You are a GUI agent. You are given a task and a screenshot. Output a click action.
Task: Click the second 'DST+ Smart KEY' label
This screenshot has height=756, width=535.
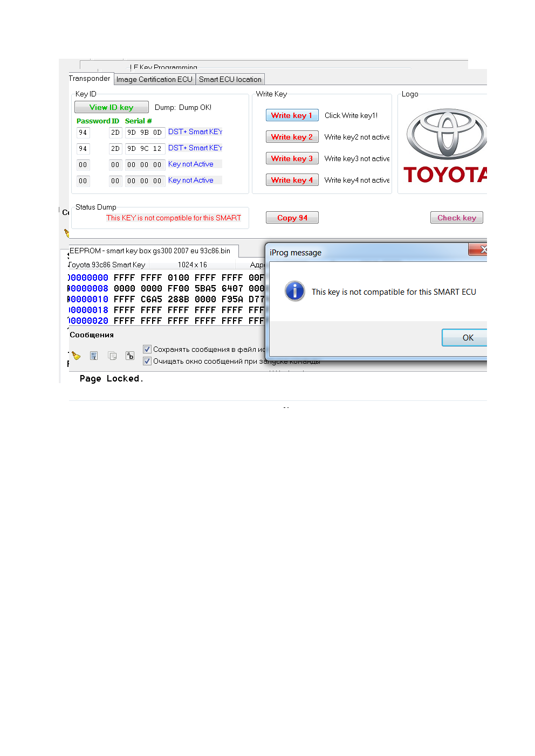click(195, 148)
